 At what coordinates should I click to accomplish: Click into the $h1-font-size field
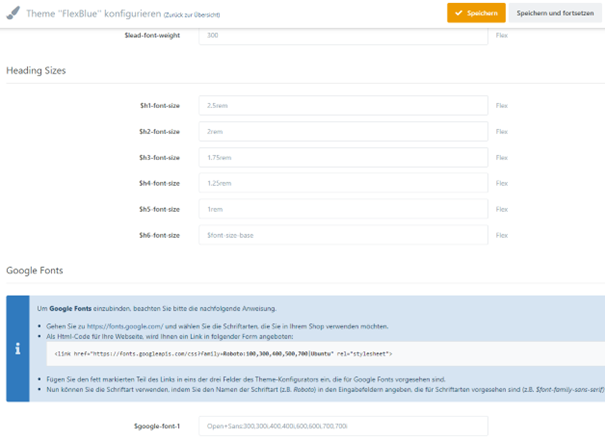coord(343,105)
